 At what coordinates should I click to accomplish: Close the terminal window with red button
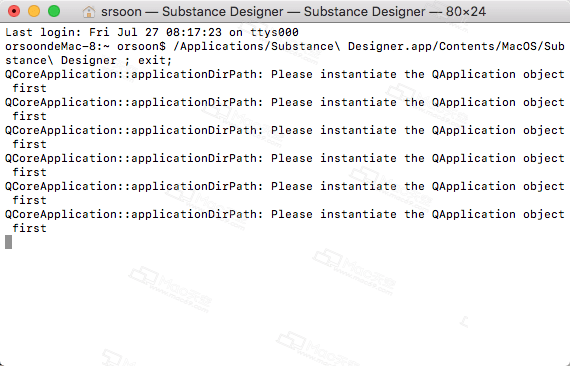point(14,11)
